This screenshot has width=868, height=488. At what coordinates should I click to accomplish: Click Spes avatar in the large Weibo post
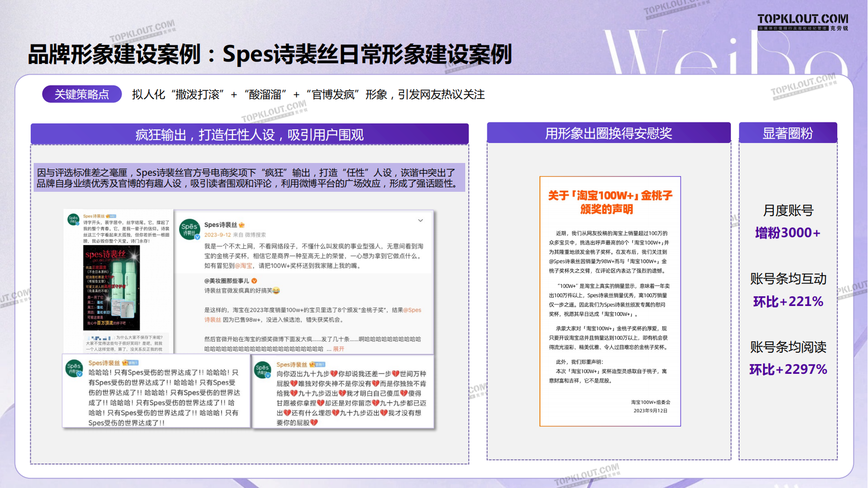pos(189,229)
